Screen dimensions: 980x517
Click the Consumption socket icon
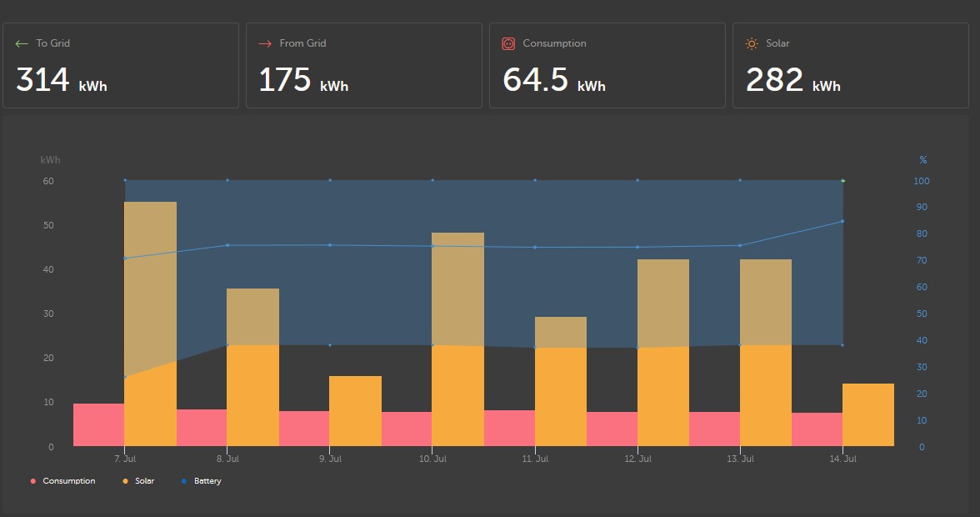click(508, 43)
